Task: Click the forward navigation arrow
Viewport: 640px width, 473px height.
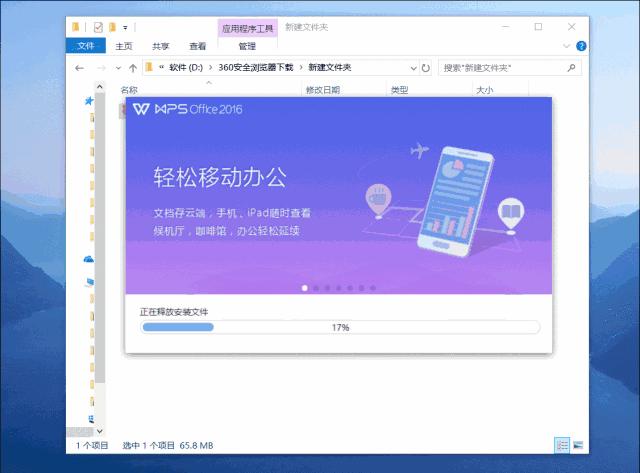Action: click(101, 68)
